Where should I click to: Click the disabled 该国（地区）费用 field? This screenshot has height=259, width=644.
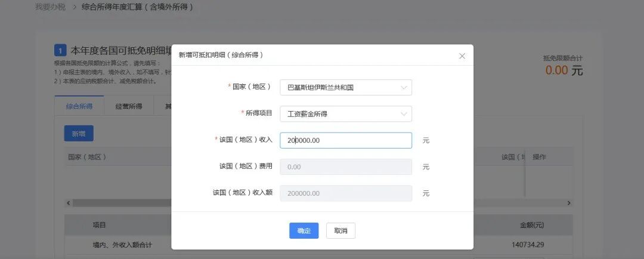[x=346, y=166]
